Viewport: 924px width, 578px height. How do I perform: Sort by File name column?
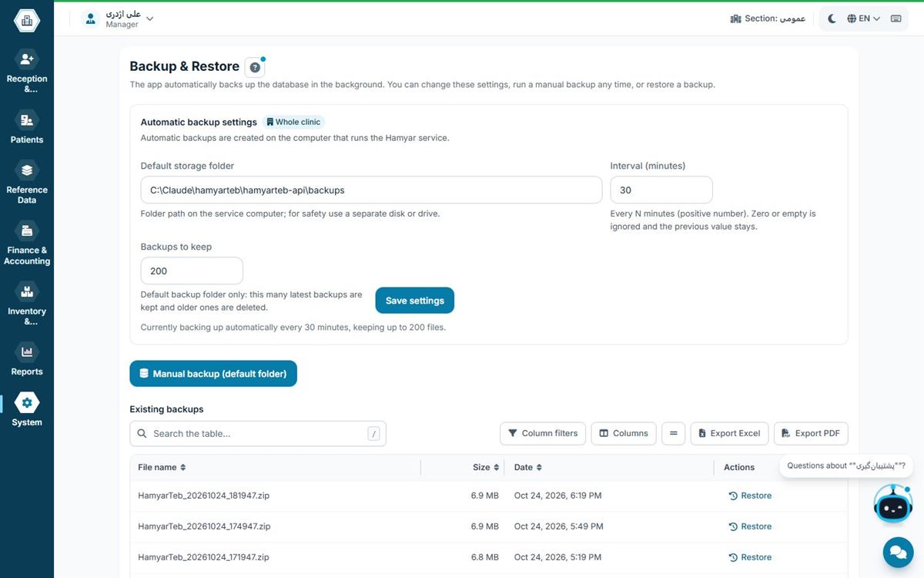[x=162, y=467]
